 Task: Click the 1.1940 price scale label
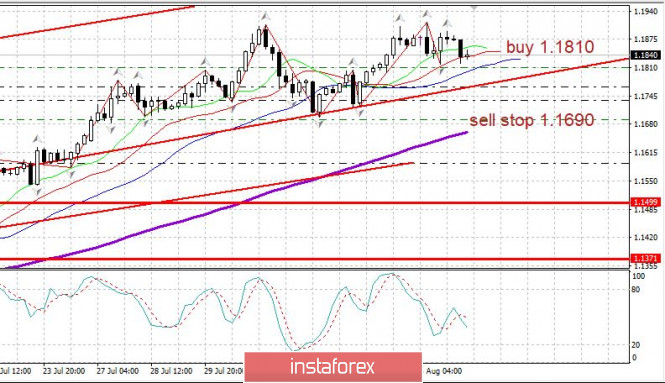point(646,11)
